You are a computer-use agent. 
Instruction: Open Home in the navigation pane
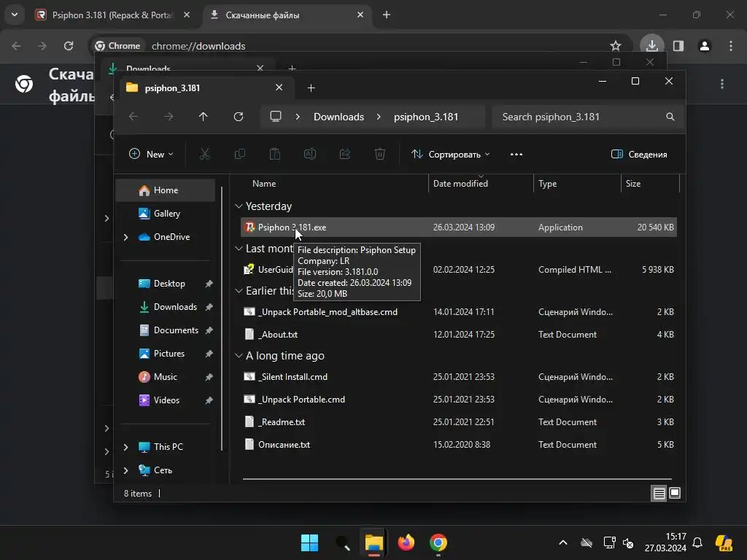tap(166, 190)
